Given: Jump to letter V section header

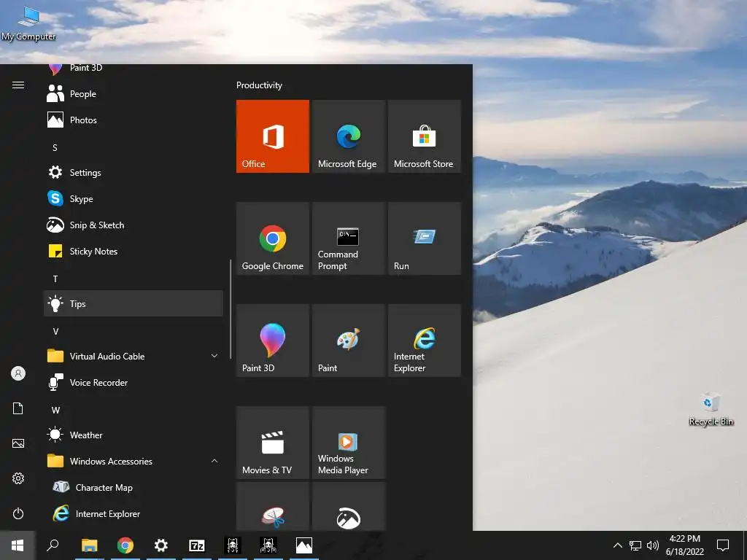Looking at the screenshot, I should pyautogui.click(x=55, y=332).
